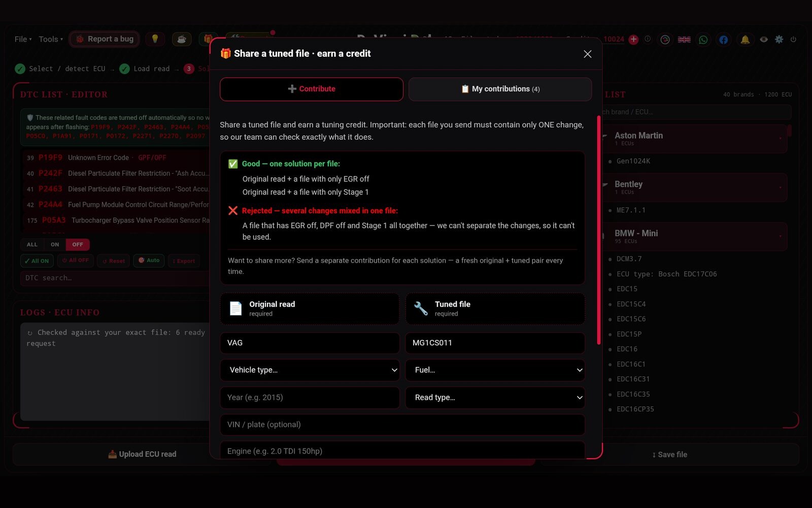Screen dimensions: 812x508
Task: Click the Auto target button
Action: 149,260
